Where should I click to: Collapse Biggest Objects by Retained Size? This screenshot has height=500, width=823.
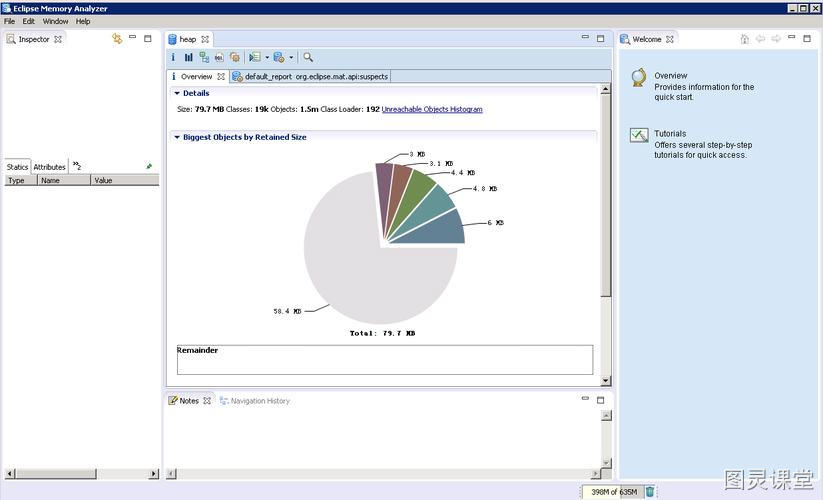point(177,137)
